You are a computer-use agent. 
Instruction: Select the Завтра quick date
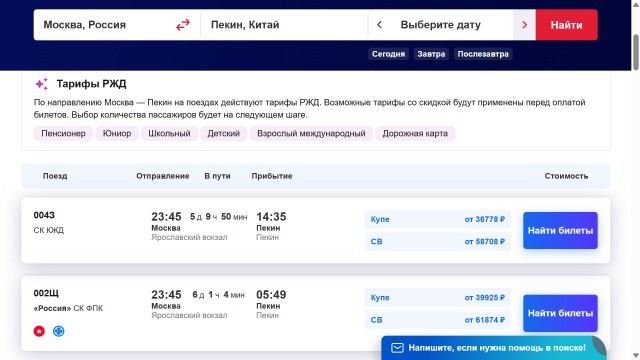click(431, 54)
